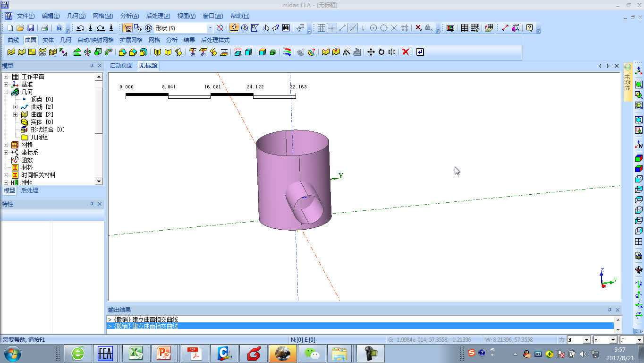Click the extrude green house-shaped icon
The image size is (644, 363).
(x=77, y=52)
